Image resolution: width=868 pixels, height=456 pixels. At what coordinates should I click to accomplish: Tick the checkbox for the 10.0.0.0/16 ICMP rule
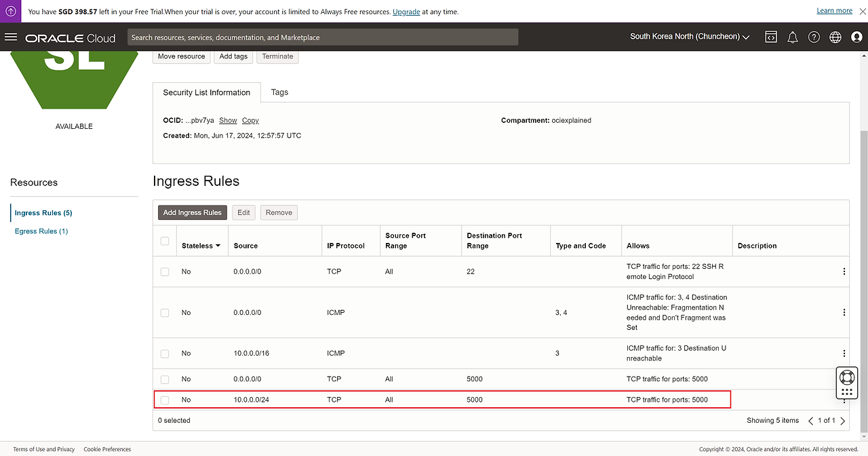click(165, 354)
